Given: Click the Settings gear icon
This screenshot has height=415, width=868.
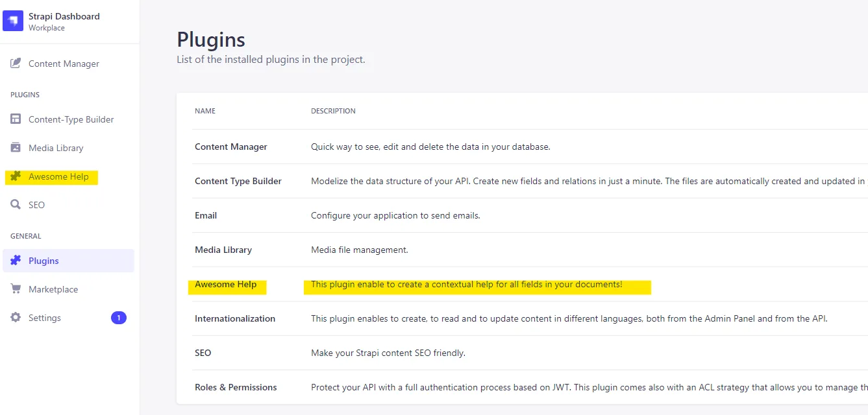Looking at the screenshot, I should (16, 318).
